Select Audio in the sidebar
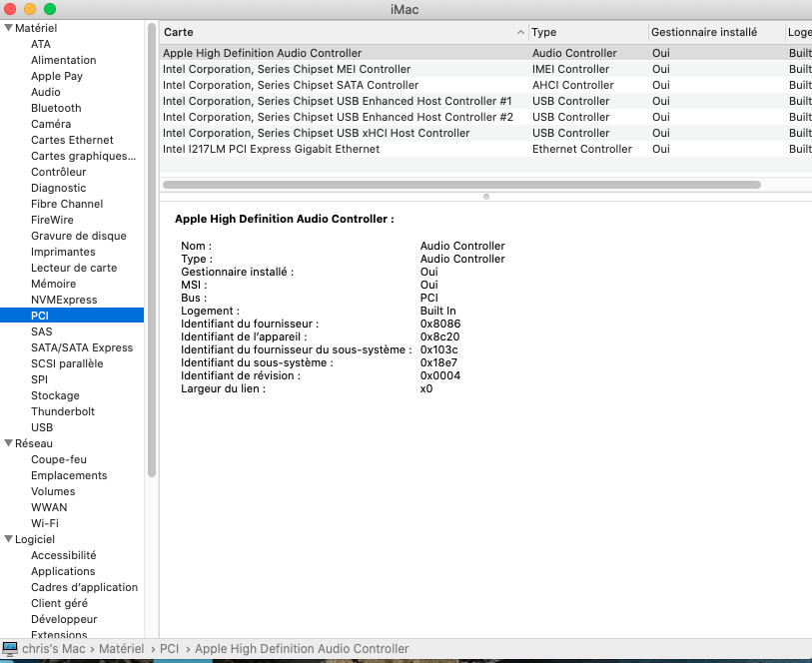The width and height of the screenshot is (812, 663). coord(46,92)
